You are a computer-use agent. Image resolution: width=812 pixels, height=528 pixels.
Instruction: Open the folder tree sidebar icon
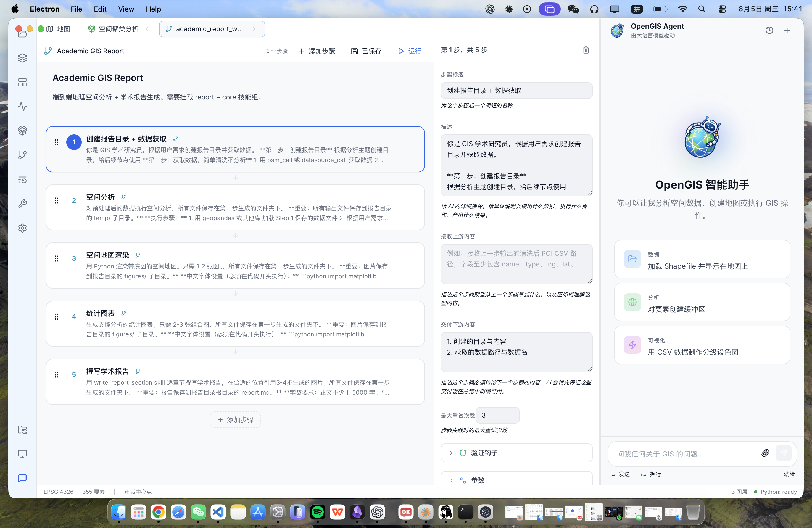[23, 430]
